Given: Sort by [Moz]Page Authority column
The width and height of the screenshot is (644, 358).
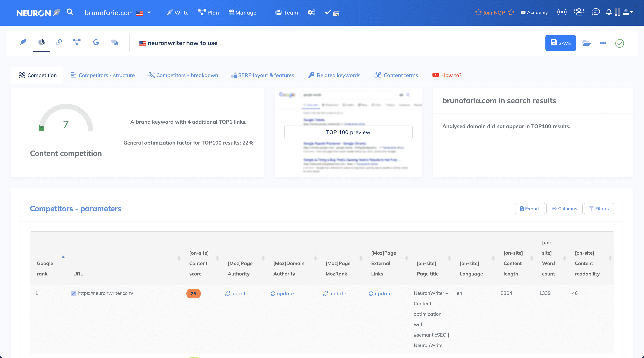Looking at the screenshot, I should (244, 258).
